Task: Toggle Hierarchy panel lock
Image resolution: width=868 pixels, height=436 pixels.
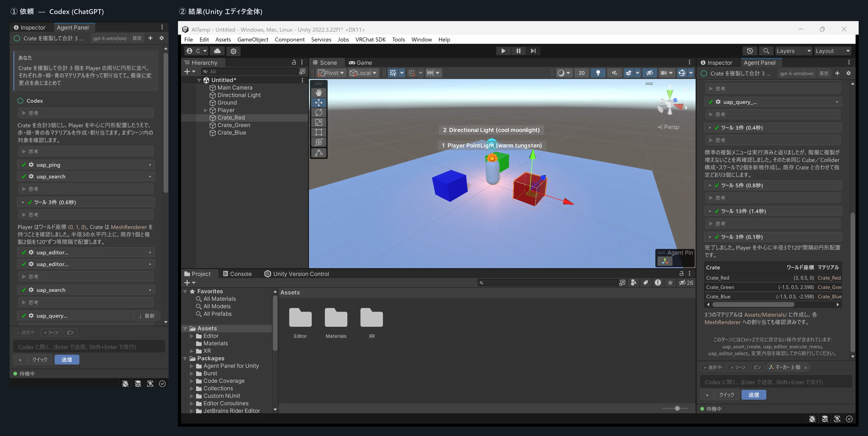Action: (294, 62)
